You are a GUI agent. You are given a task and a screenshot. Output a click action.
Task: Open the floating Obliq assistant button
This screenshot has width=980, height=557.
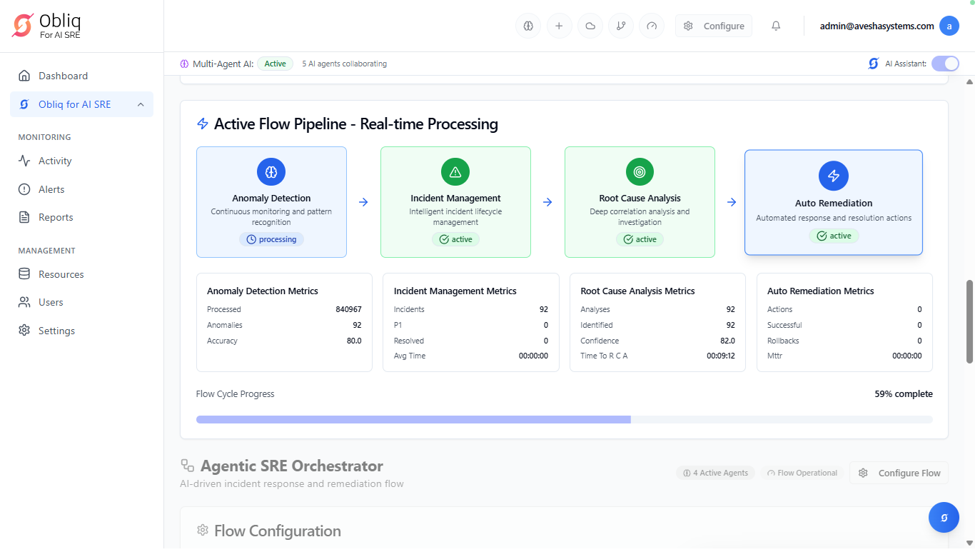[944, 518]
